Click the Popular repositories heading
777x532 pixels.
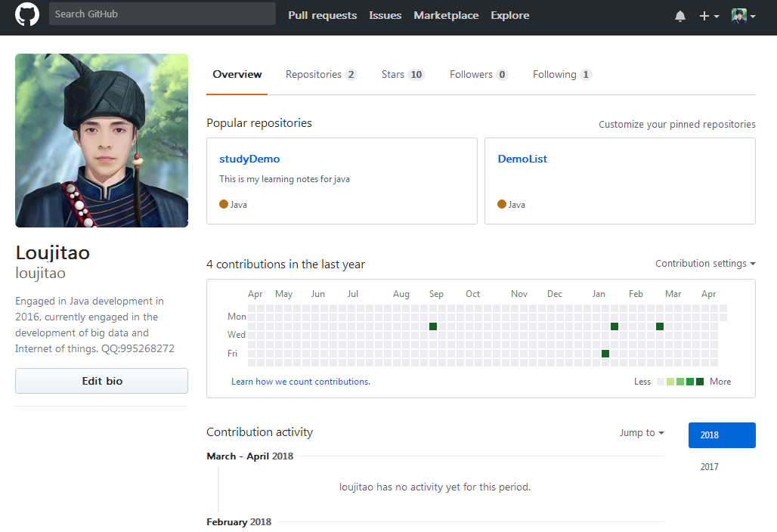259,123
